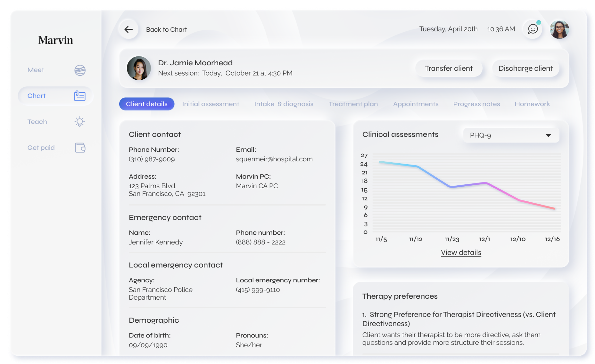Open Progress notes tab
Image resolution: width=595 pixels, height=364 pixels.
476,104
